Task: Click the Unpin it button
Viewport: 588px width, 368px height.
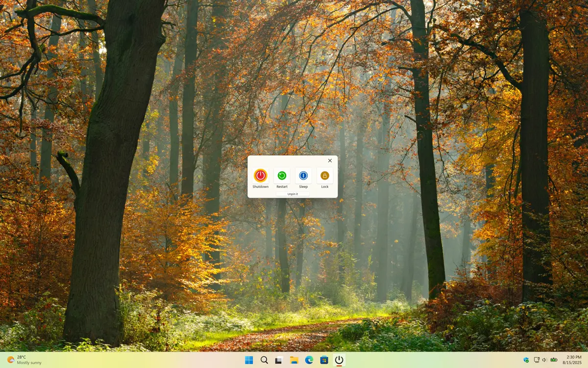Action: 293,194
